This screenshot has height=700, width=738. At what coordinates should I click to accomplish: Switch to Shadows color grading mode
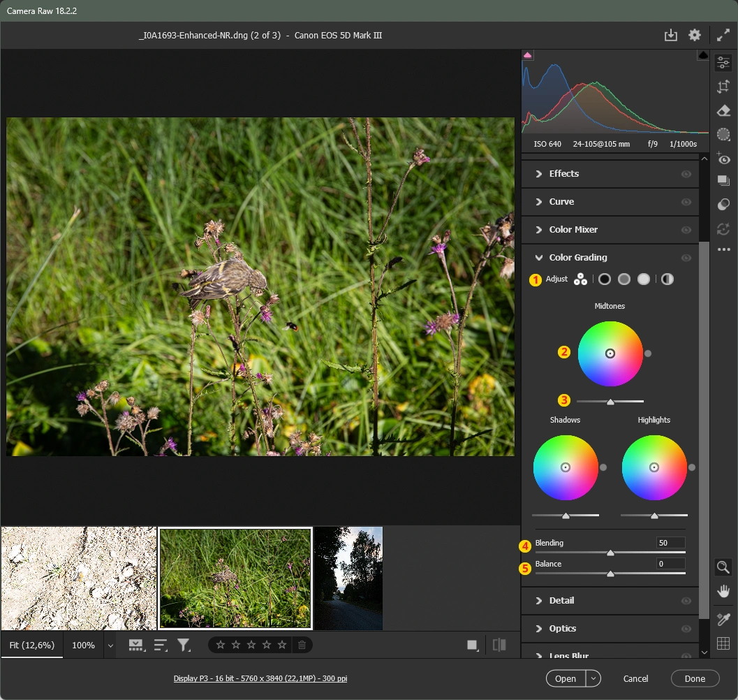(605, 279)
